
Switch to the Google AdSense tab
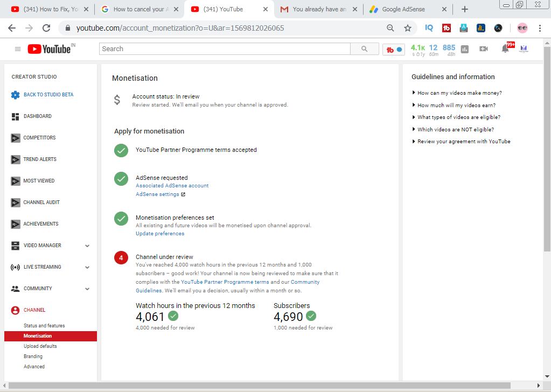point(403,9)
